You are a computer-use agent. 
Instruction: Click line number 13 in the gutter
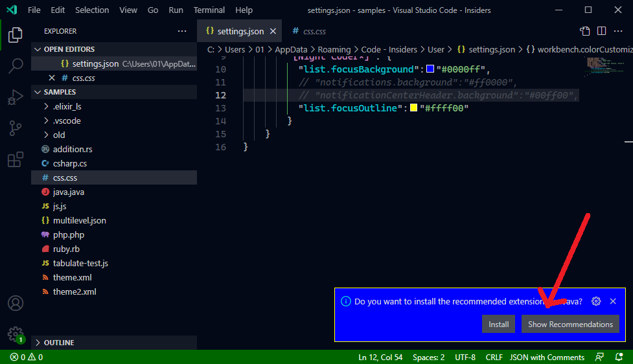coord(220,108)
